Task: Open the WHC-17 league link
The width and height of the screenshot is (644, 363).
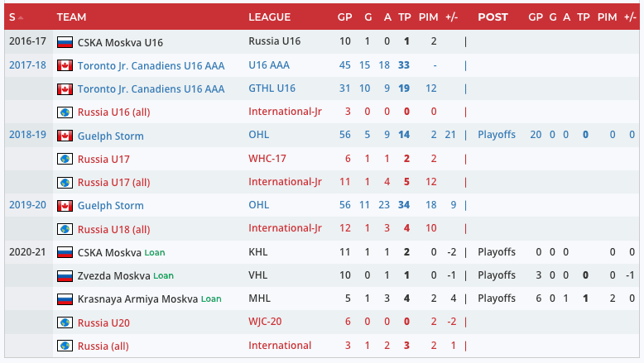Action: 269,159
